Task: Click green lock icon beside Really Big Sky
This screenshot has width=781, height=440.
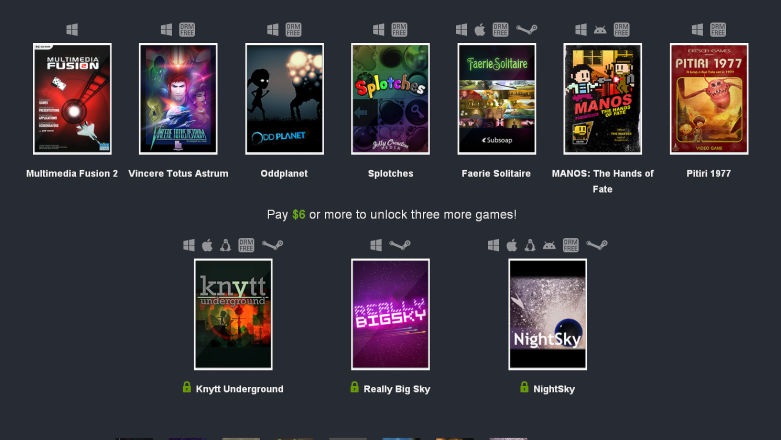Action: click(354, 387)
